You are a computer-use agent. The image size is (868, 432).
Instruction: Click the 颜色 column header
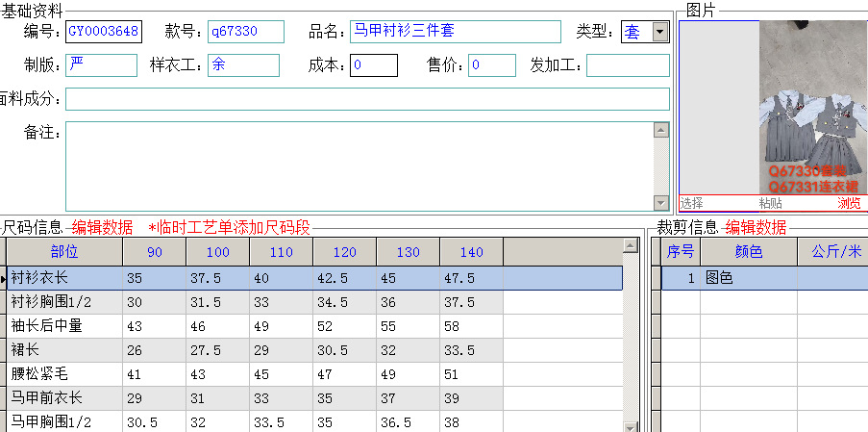click(749, 252)
